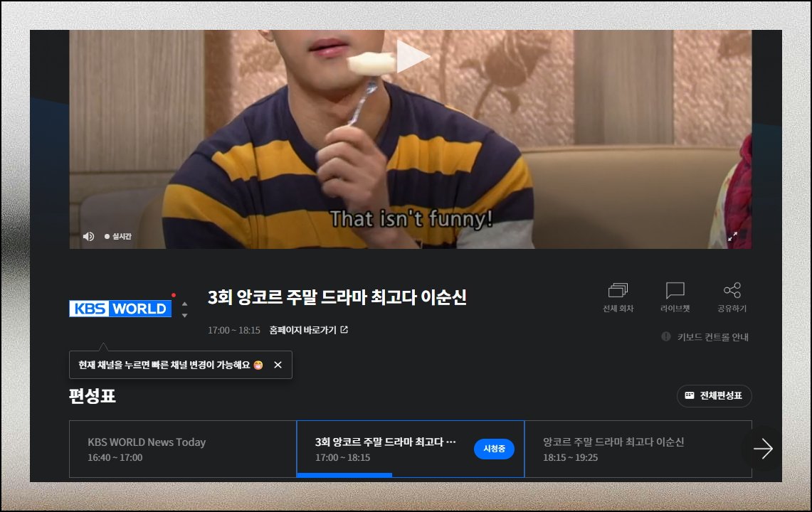The height and width of the screenshot is (512, 812).
Task: Click the play button on the video
Action: click(x=412, y=56)
